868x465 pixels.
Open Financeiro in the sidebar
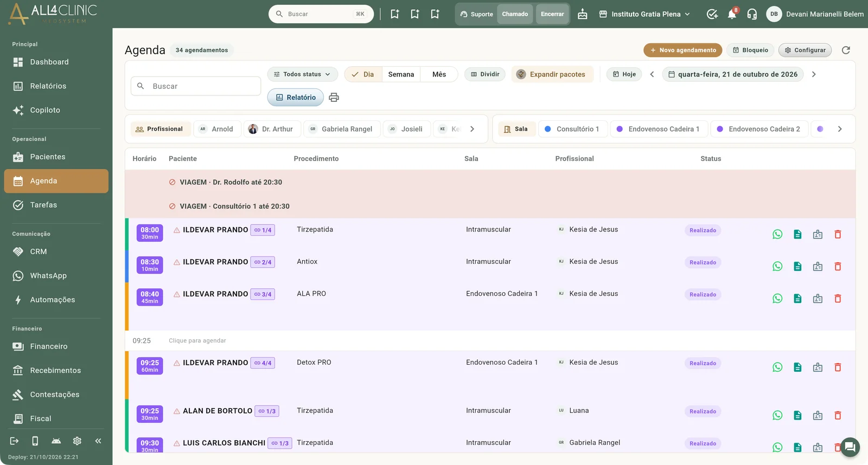[56, 346]
